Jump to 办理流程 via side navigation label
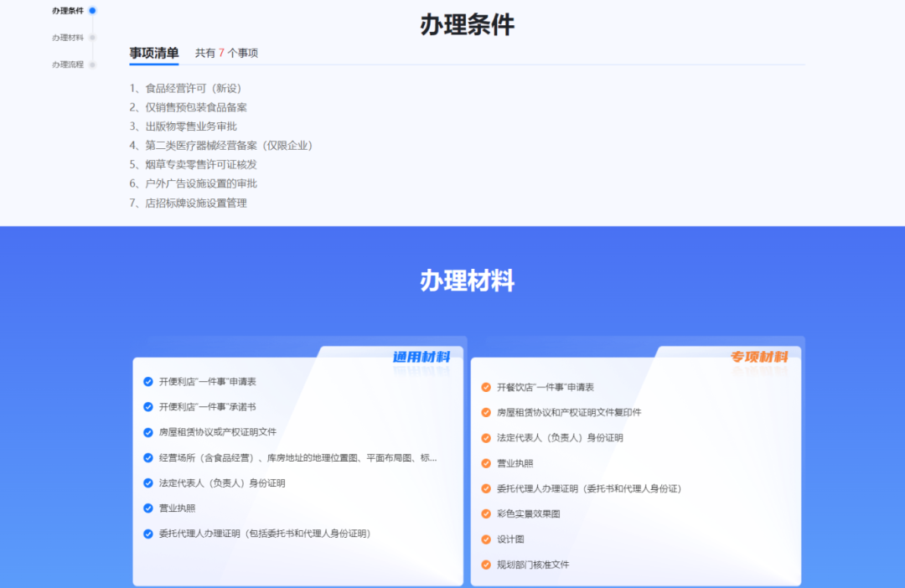905x588 pixels. [67, 64]
